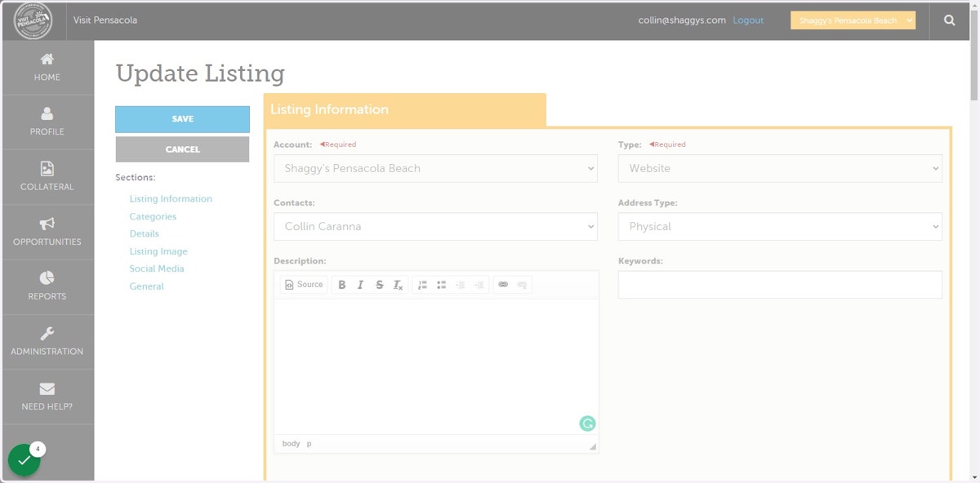Insert a link in description editor
Screen dimensions: 980x483
(503, 285)
